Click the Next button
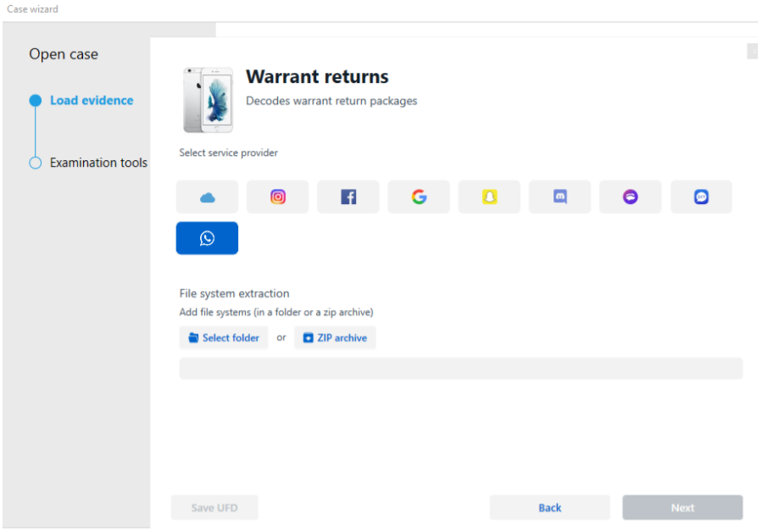The width and height of the screenshot is (762, 532). click(x=682, y=507)
